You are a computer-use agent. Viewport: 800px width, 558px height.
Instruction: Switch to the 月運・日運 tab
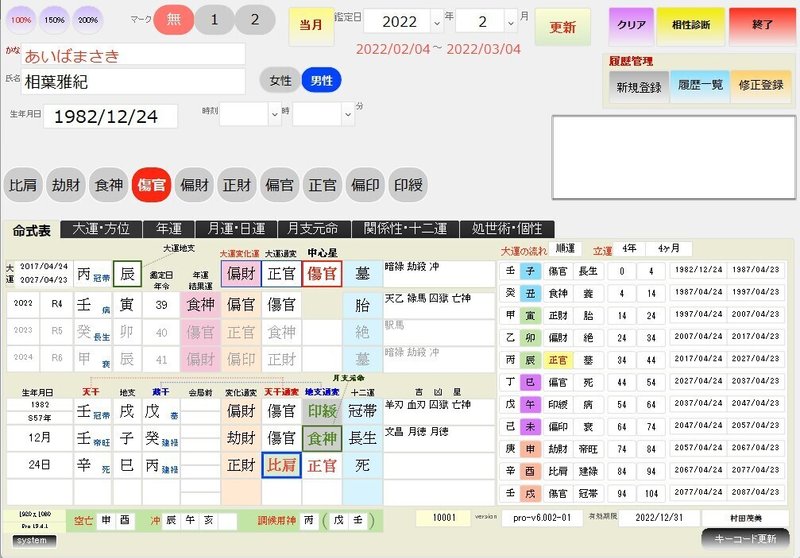(236, 229)
